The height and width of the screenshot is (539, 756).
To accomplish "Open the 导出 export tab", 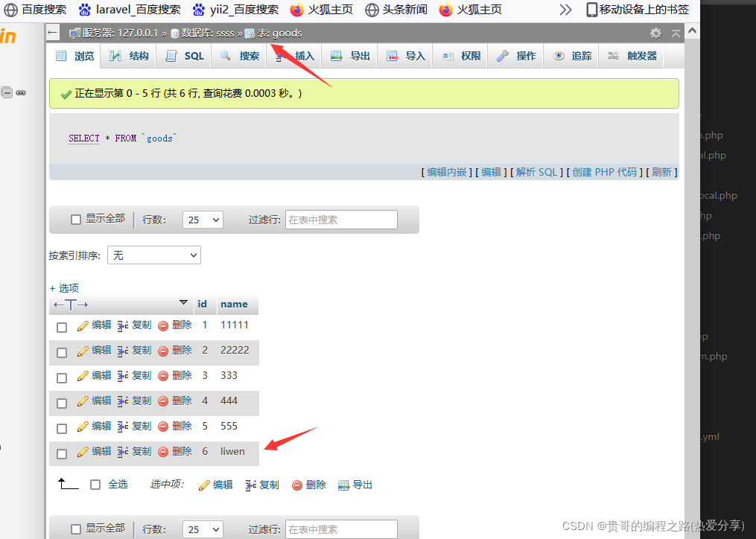I will coord(350,56).
